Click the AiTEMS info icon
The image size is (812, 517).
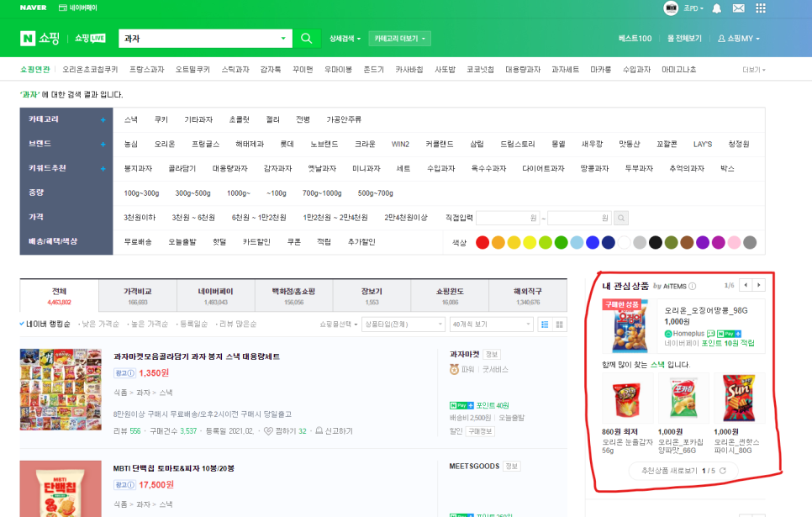pyautogui.click(x=693, y=286)
